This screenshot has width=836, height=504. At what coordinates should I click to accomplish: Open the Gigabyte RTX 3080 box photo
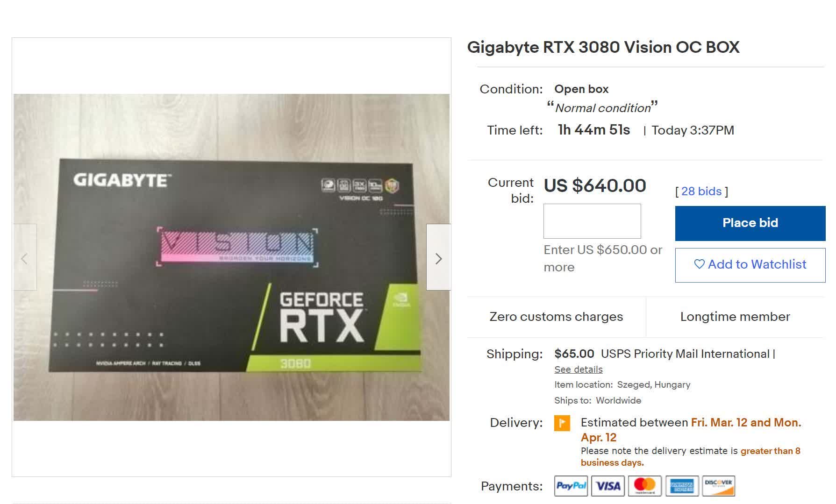coord(231,257)
